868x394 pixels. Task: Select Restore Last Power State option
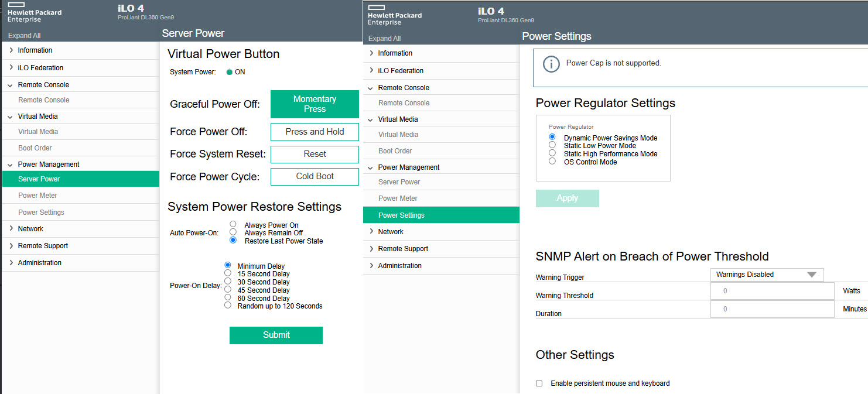(233, 240)
